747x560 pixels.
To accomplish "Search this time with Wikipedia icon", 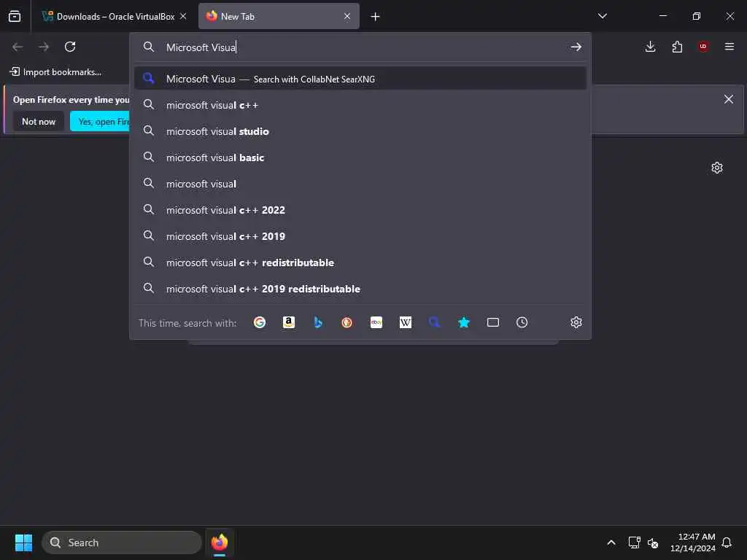I will [x=406, y=322].
